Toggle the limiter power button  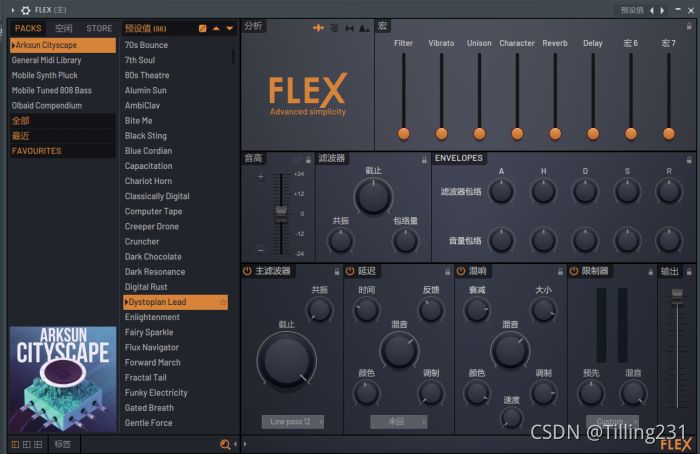tap(574, 271)
